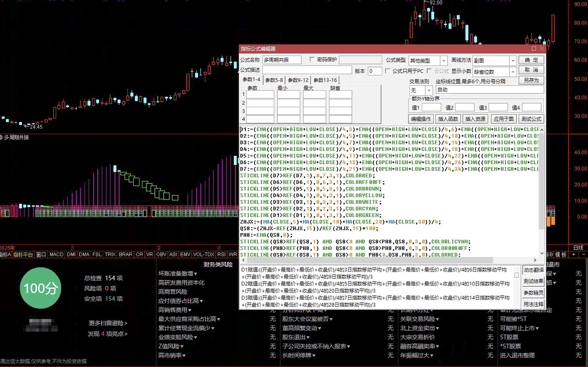The width and height of the screenshot is (588, 367).
Task: Click the plus zoom button beside 模板
Action: 574,254
